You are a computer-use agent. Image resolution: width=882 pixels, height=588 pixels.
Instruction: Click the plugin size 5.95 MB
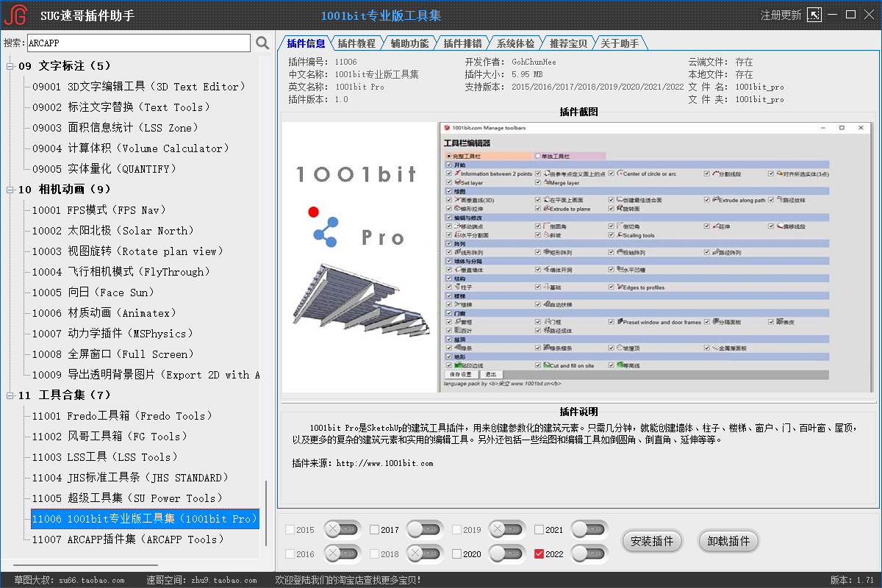point(527,75)
